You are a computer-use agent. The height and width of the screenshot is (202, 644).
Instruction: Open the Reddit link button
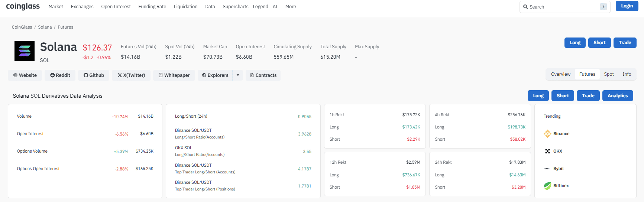tap(60, 75)
